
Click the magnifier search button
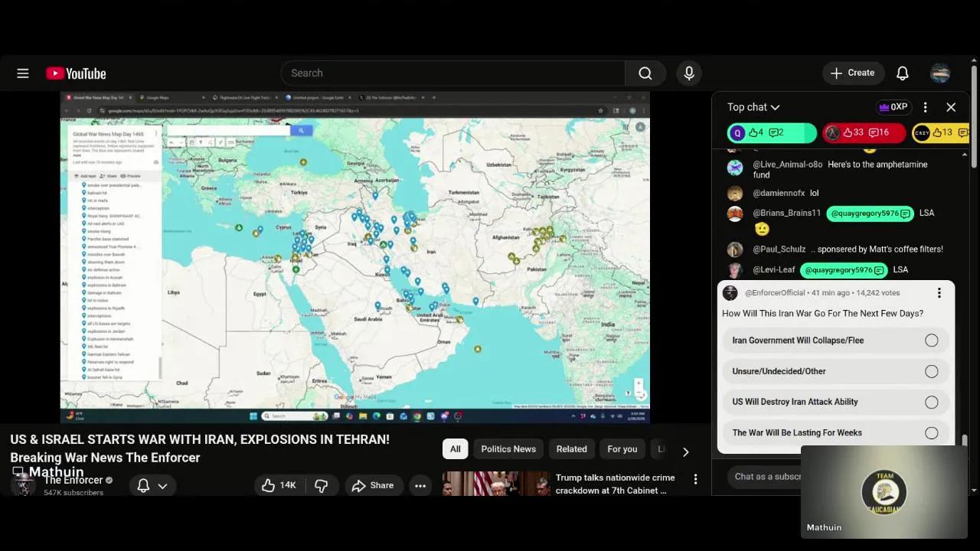(645, 73)
